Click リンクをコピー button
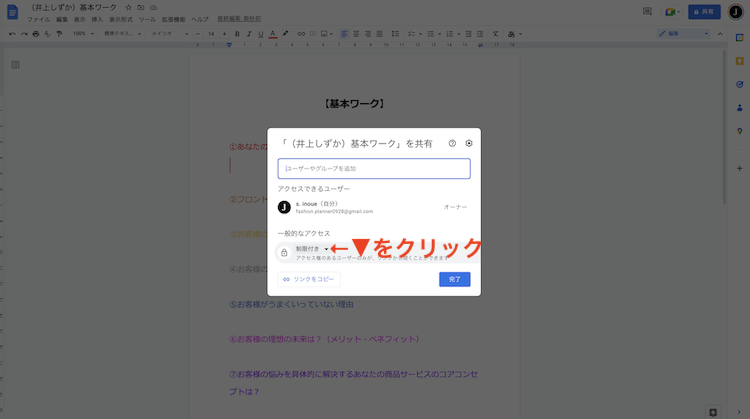750x419 pixels. point(304,279)
